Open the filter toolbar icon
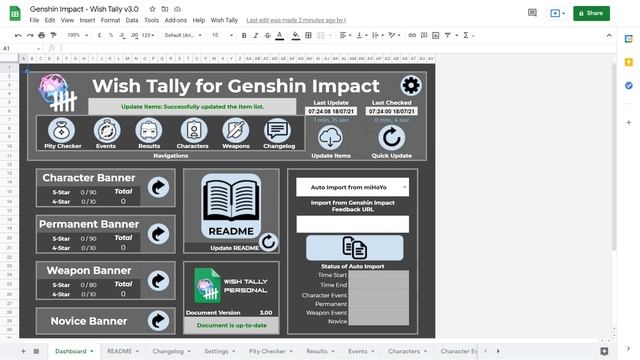 [448, 36]
